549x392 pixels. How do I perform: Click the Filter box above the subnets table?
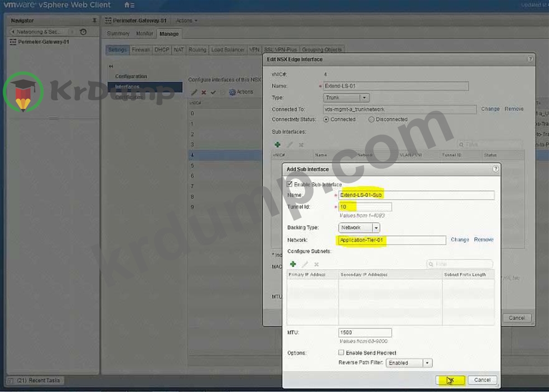tap(460, 264)
